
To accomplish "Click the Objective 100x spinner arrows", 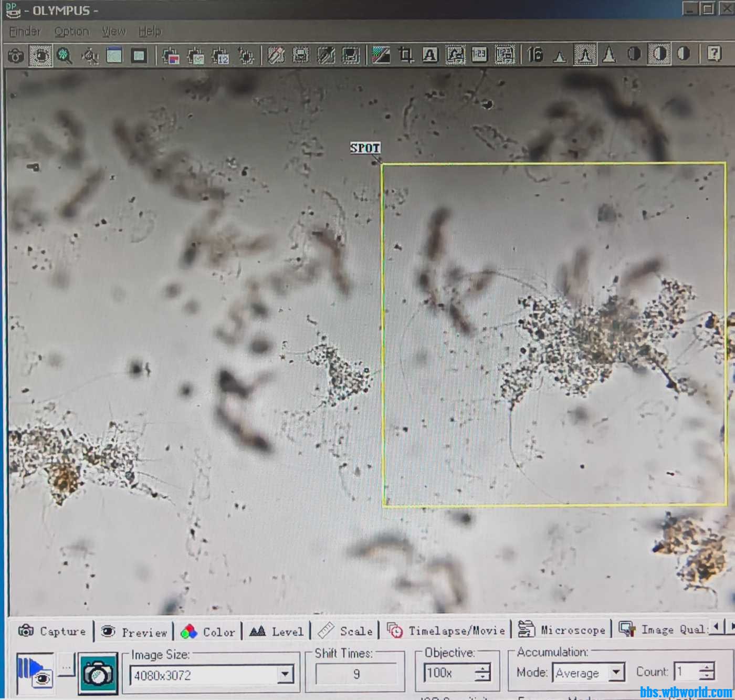I will click(484, 672).
